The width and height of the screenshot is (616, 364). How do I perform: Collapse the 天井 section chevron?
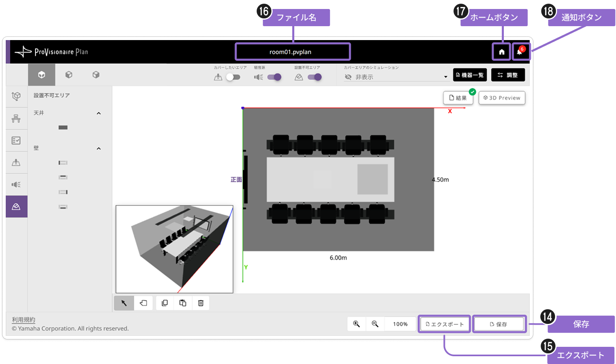[x=99, y=113]
